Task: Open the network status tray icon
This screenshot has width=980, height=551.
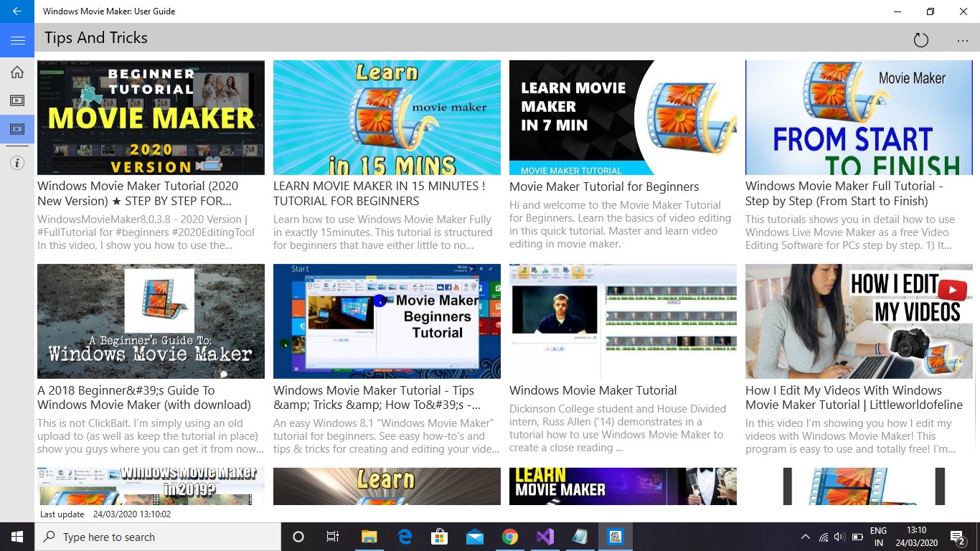Action: [823, 537]
